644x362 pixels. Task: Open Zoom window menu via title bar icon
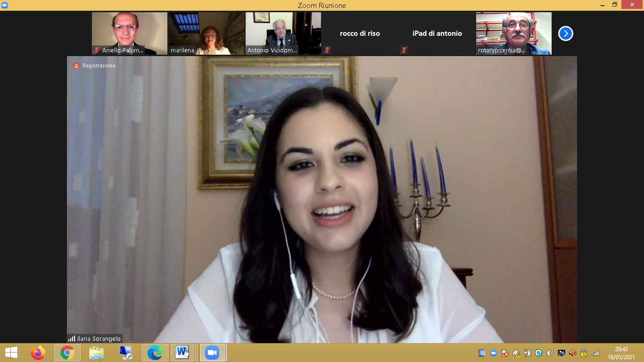[x=5, y=5]
